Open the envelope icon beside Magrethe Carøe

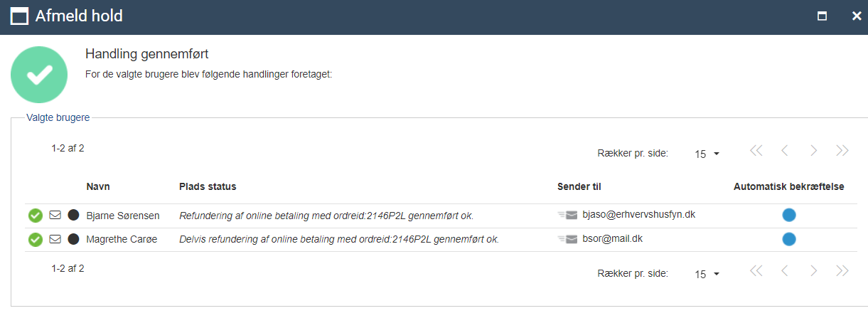pyautogui.click(x=55, y=239)
